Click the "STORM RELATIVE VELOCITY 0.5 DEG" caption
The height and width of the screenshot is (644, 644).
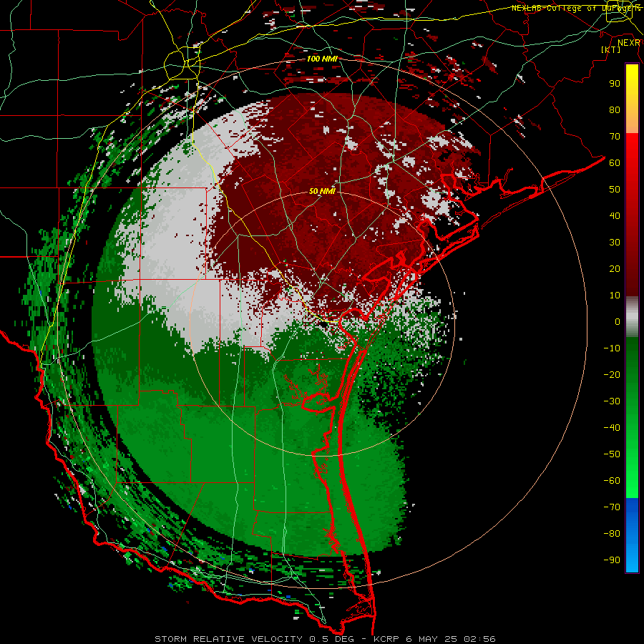pos(253,639)
